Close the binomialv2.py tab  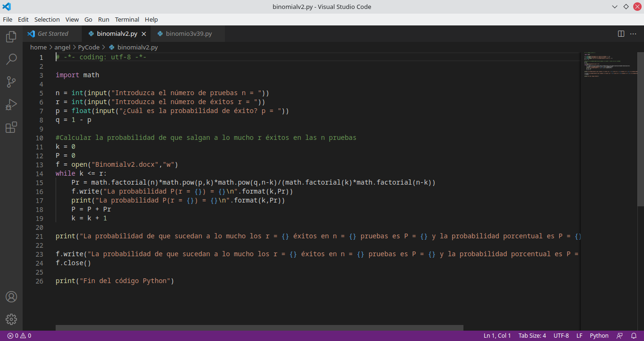144,34
